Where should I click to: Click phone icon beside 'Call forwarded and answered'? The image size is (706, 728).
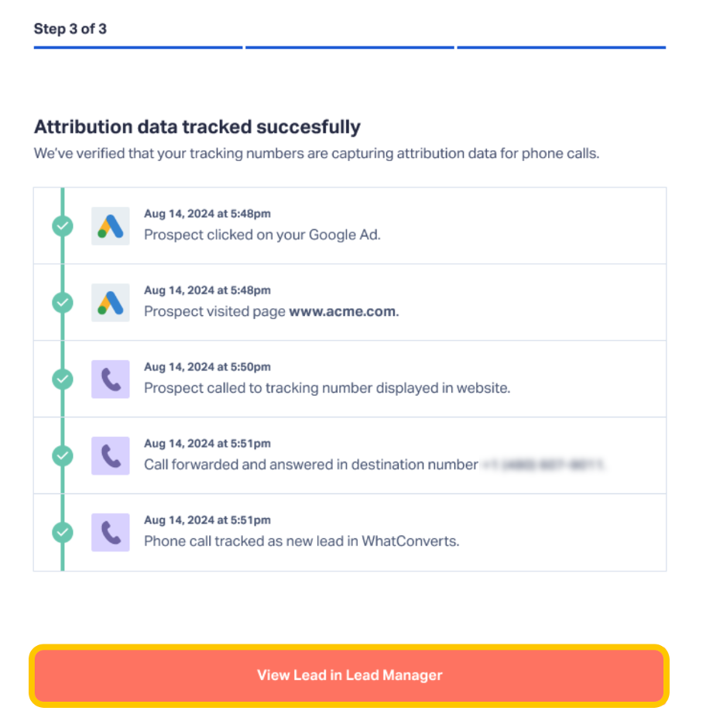pyautogui.click(x=111, y=455)
